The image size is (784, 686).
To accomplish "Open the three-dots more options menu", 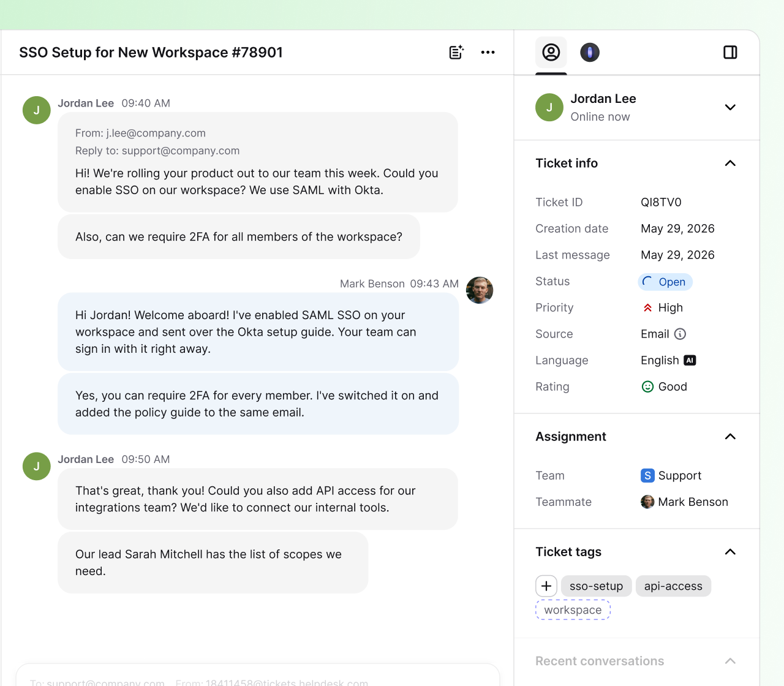I will point(488,52).
